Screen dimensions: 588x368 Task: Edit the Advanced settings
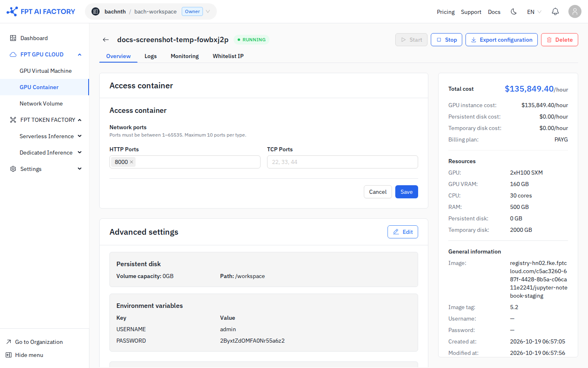pyautogui.click(x=403, y=232)
